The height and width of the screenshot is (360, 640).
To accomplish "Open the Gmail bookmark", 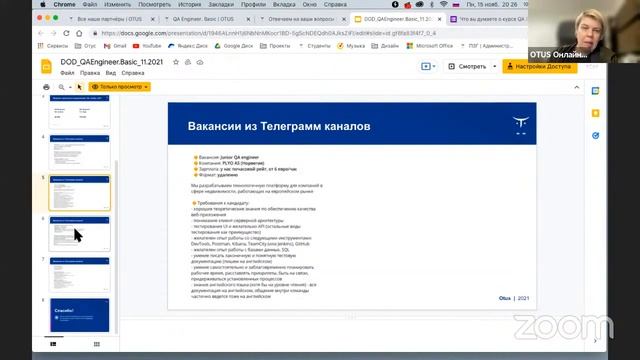I will (115, 46).
